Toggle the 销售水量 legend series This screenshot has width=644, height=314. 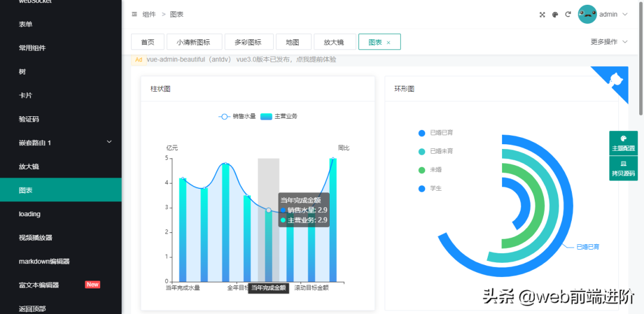[x=237, y=116]
